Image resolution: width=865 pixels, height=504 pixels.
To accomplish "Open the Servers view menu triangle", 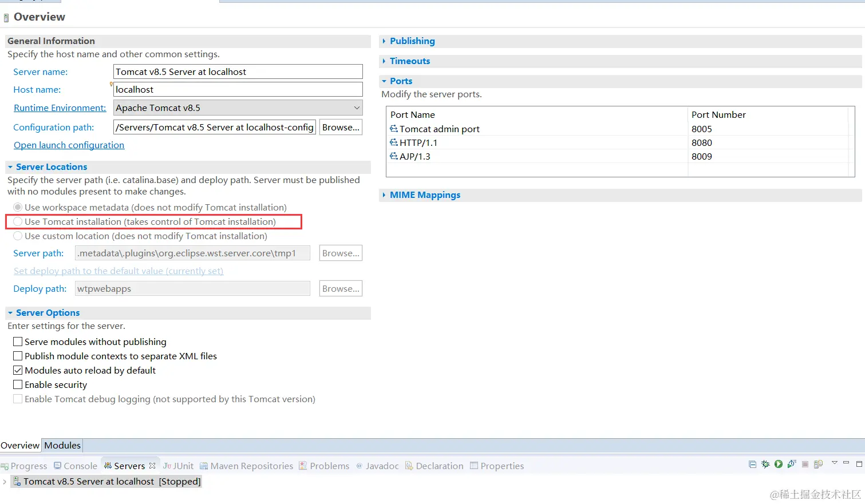I will coord(835,462).
